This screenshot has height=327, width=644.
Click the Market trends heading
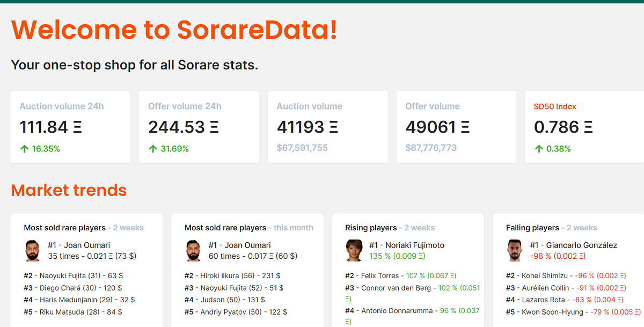point(69,190)
